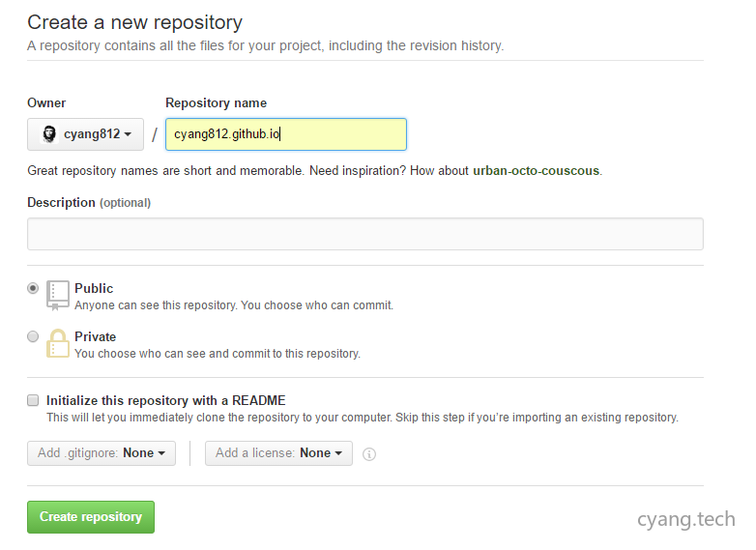Expand the Add .gitignore dropdown
Viewport: 756px width, 550px height.
tap(102, 453)
